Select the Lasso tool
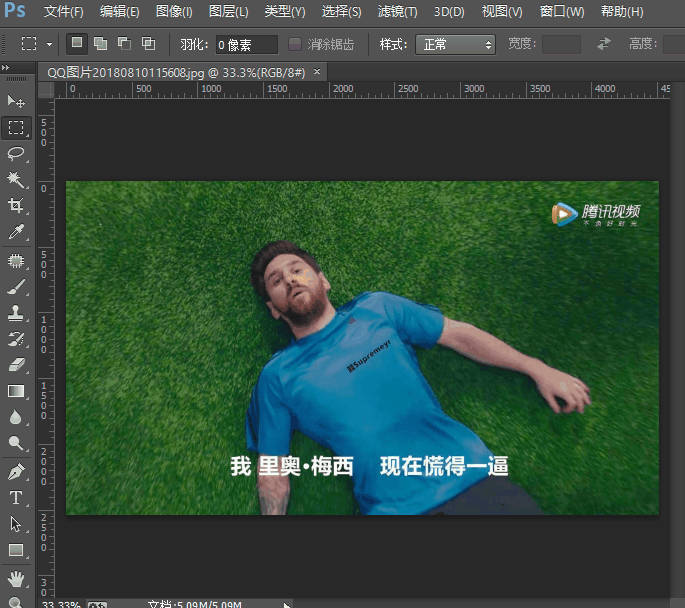Viewport: 685px width, 608px height. (x=16, y=153)
